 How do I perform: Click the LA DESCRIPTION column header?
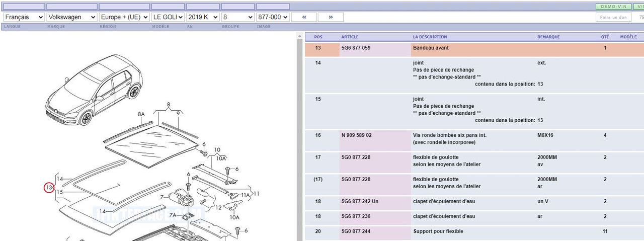[430, 37]
